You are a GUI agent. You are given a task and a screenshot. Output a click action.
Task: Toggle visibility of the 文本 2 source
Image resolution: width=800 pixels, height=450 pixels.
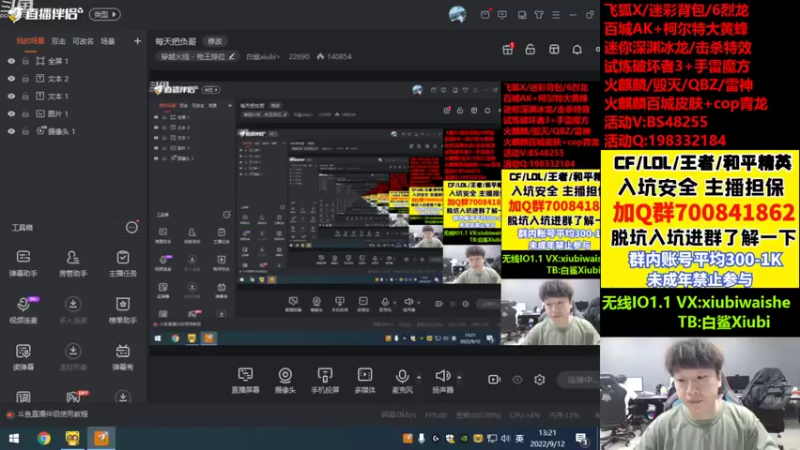click(x=11, y=79)
